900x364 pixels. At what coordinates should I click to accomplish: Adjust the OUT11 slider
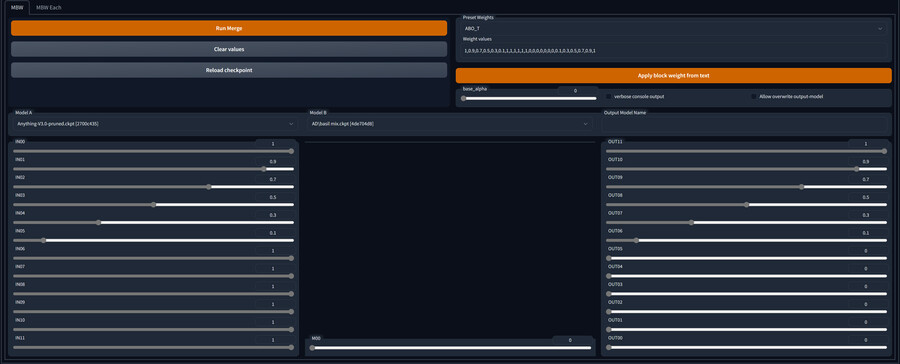747,151
